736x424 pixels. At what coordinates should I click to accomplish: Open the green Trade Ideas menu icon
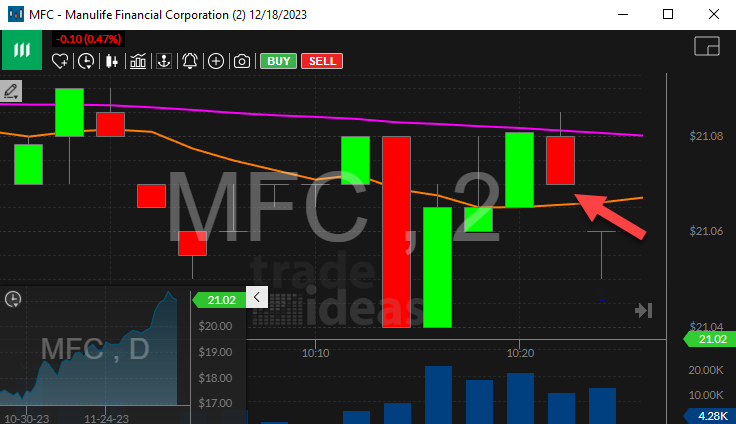point(22,50)
